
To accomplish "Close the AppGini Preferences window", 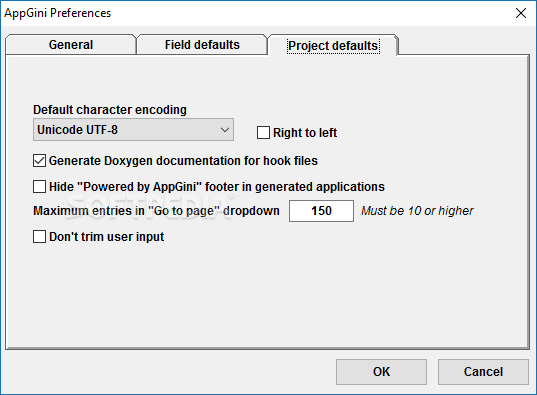I will 521,13.
